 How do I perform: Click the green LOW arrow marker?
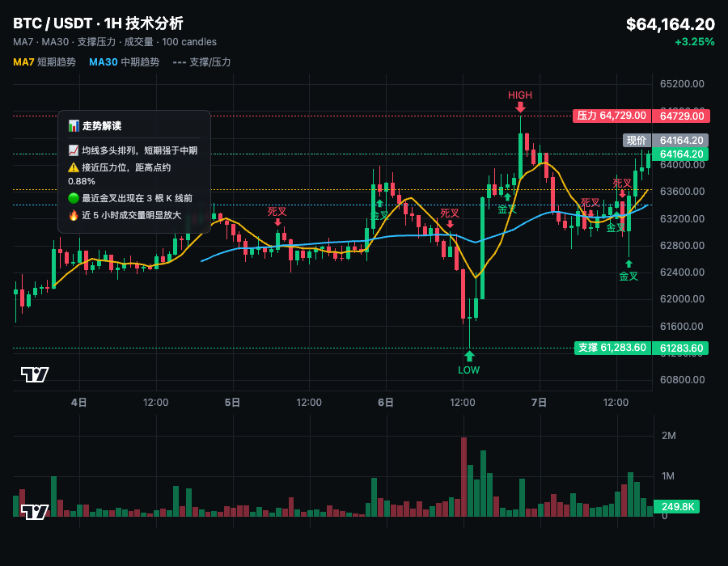coord(469,357)
